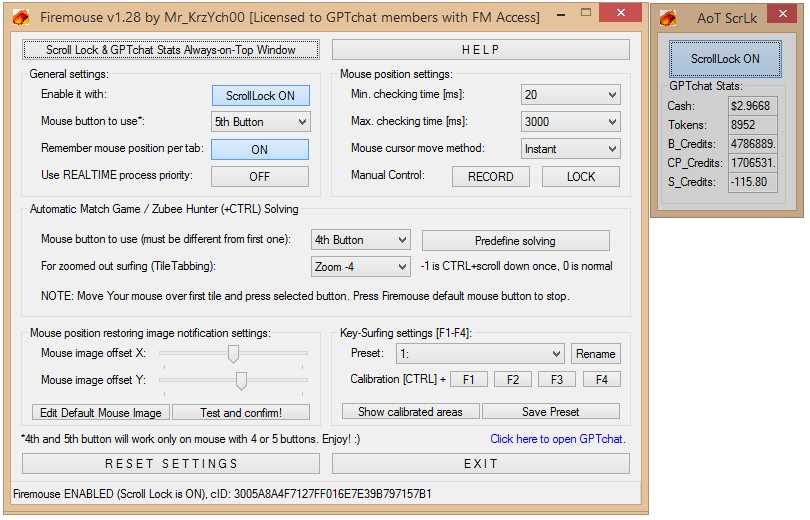The image size is (810, 520).
Task: Open the Zoom -4 dropdown for TileTabbing
Action: [361, 267]
